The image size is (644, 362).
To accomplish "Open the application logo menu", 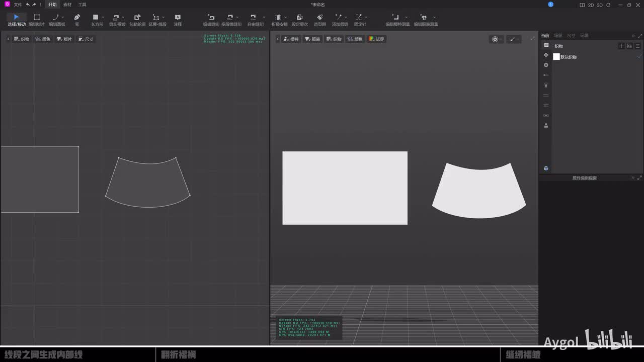I will pos(7,5).
